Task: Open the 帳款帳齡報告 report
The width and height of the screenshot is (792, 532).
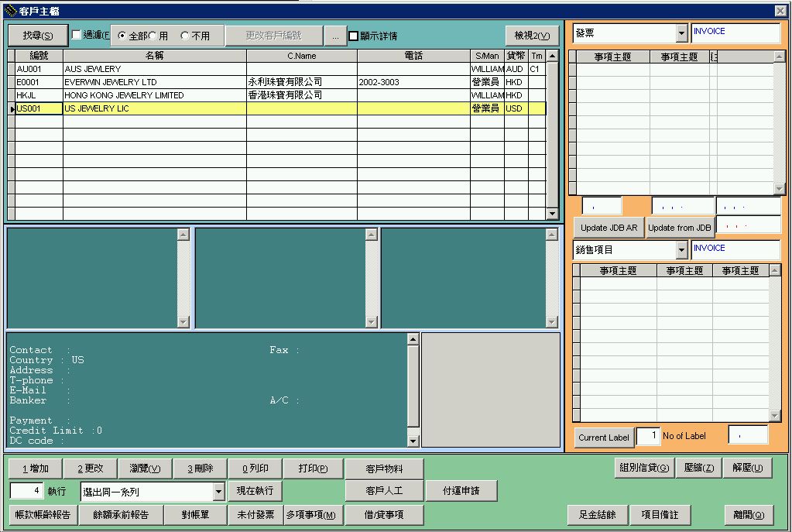Action: point(43,515)
